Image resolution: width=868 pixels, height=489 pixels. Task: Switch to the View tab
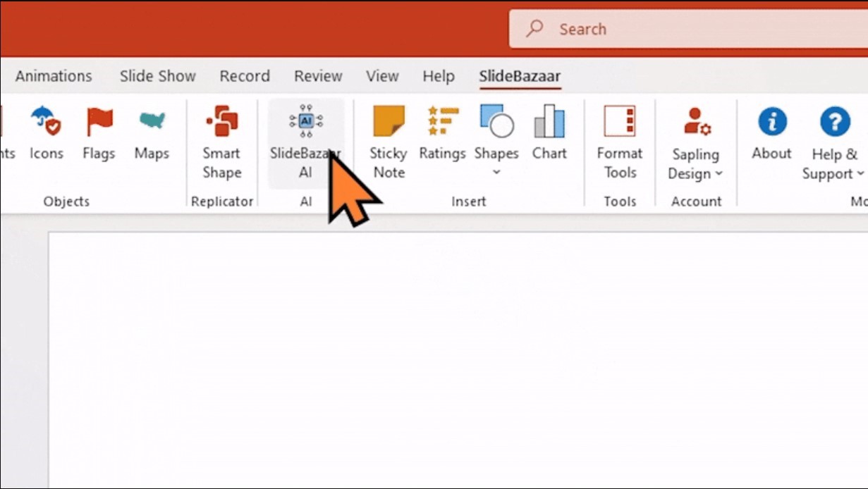coord(382,76)
